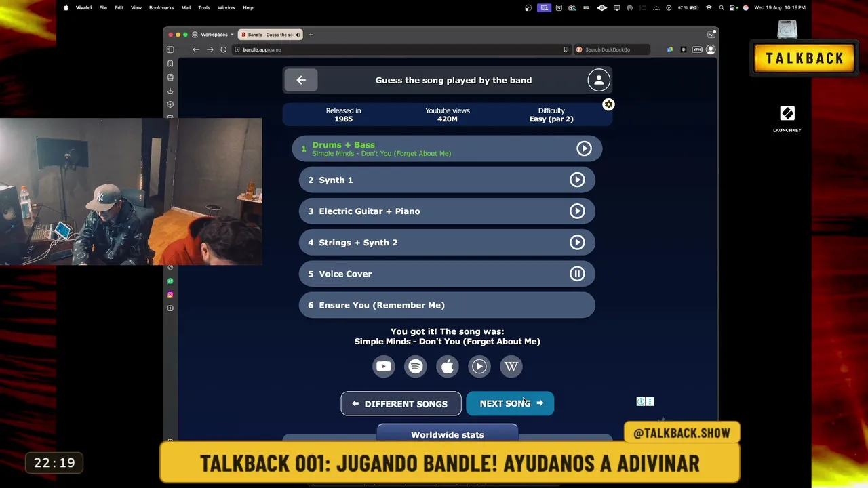Viewport: 868px width, 488px height.
Task: Open Spotlight search in the menu bar
Action: tap(721, 8)
